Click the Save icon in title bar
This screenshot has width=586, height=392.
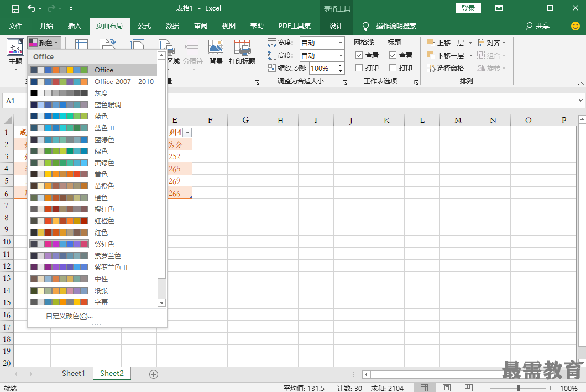tap(15, 8)
